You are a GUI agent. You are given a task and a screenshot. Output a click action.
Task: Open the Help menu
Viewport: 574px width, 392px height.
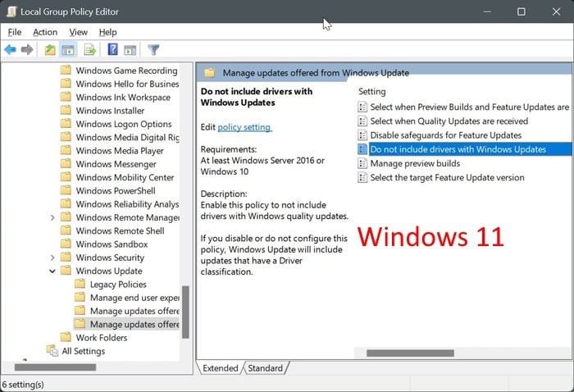pyautogui.click(x=107, y=32)
